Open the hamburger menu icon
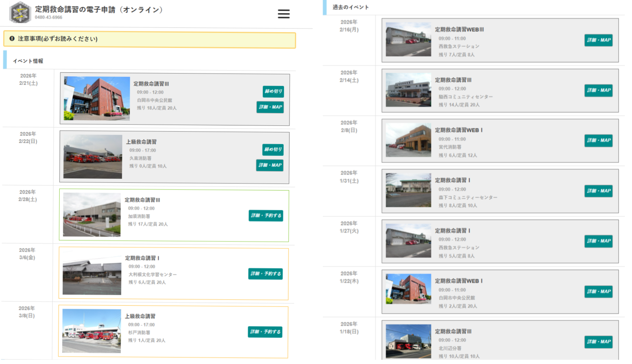Viewport: 632px width, 364px height. (283, 14)
